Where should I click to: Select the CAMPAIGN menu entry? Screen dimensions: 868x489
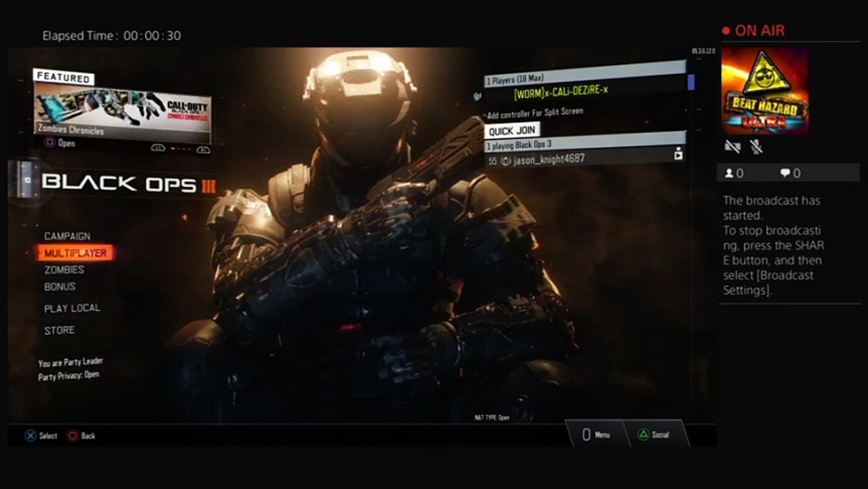pos(67,236)
